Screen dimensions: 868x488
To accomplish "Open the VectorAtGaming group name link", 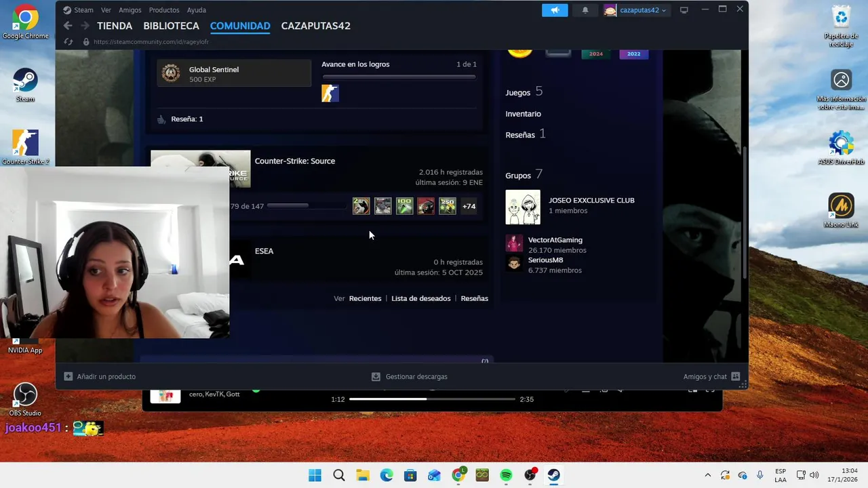I will (555, 240).
